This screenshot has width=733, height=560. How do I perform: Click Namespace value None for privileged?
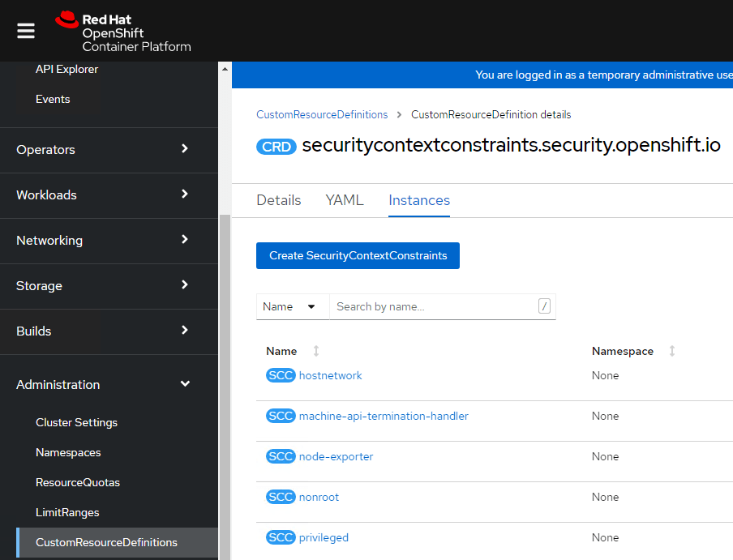click(x=606, y=537)
